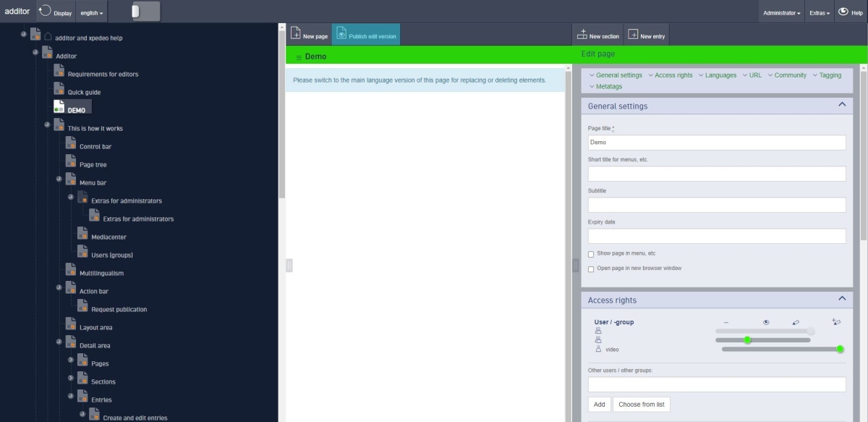This screenshot has height=422, width=868.
Task: Open the Administrator menu
Action: (x=781, y=13)
